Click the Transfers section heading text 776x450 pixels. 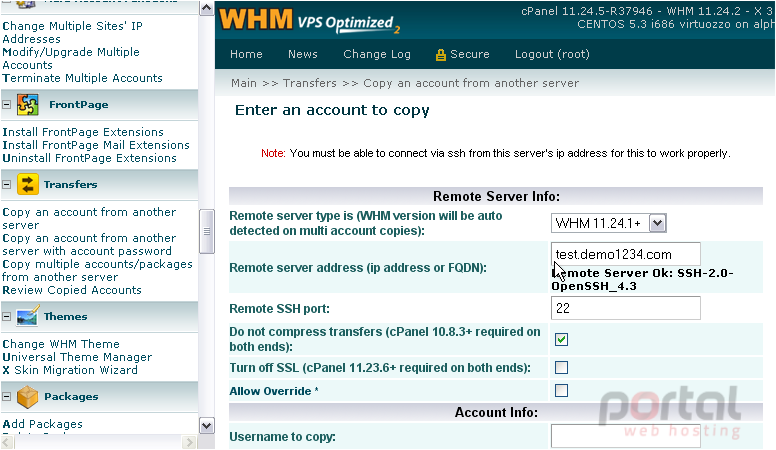tap(70, 184)
